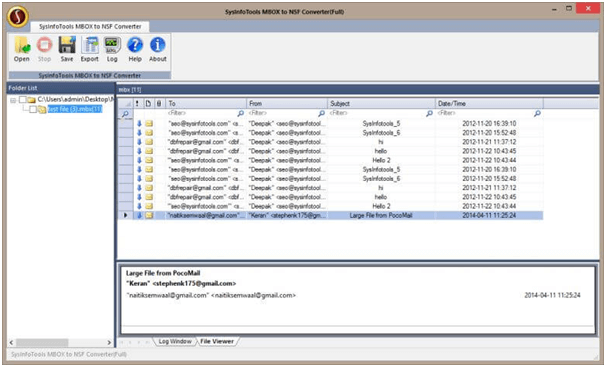The image size is (606, 367).
Task: Click the row selector arrow of the selected row
Action: pyautogui.click(x=125, y=215)
